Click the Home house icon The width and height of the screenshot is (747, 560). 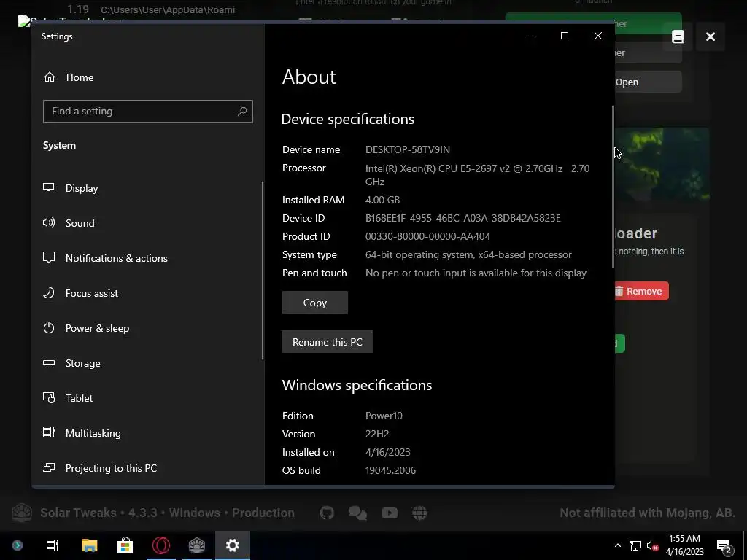[50, 77]
